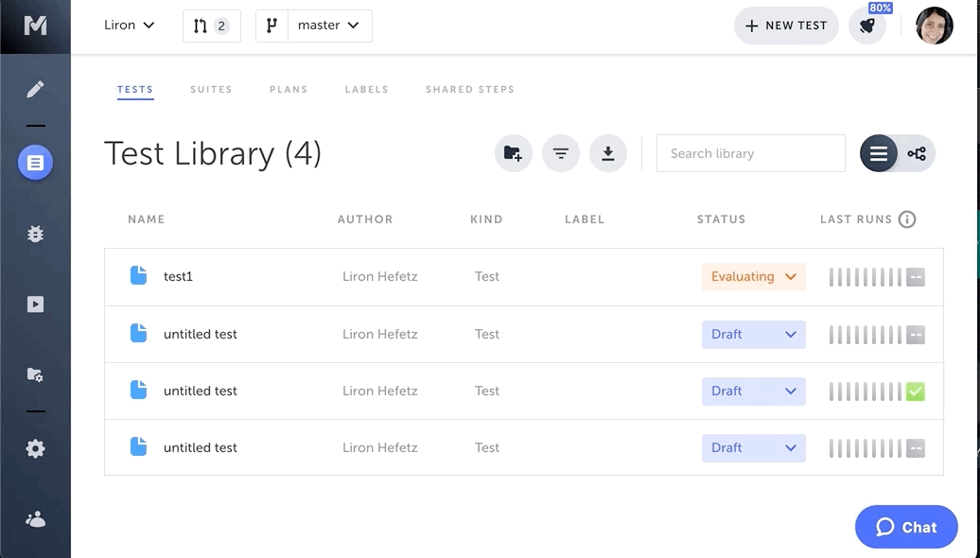Click the Kind column header
Screen dimensions: 980x558
tap(486, 219)
